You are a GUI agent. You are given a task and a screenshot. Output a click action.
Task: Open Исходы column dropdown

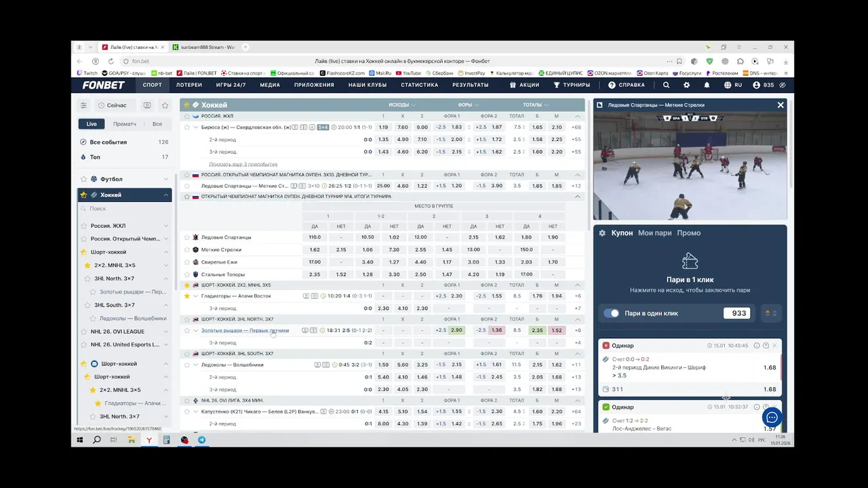click(402, 105)
